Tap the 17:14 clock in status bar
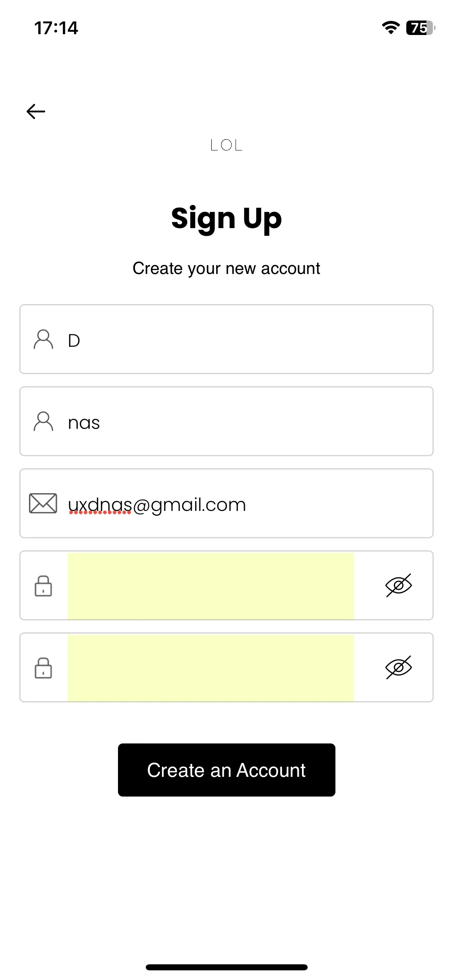The height and width of the screenshot is (980, 453). (x=56, y=28)
